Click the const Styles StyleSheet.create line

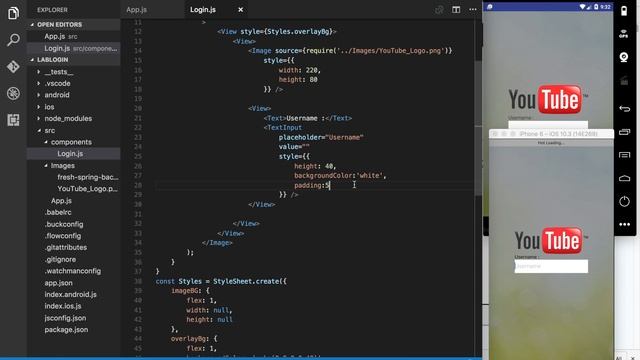(x=221, y=281)
